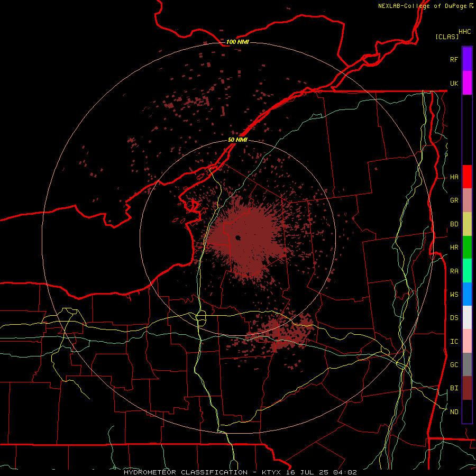Click the "ND" legend label
The image size is (476, 476).
click(x=454, y=412)
